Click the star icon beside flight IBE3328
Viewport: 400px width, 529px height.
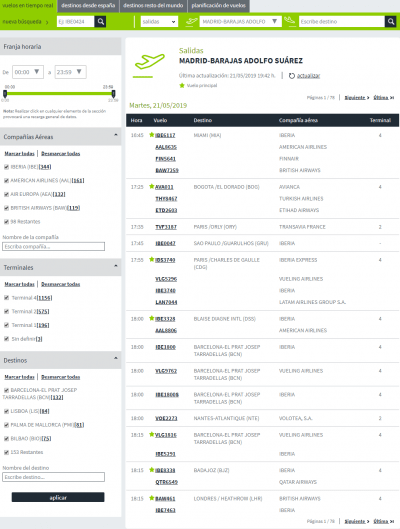(151, 318)
